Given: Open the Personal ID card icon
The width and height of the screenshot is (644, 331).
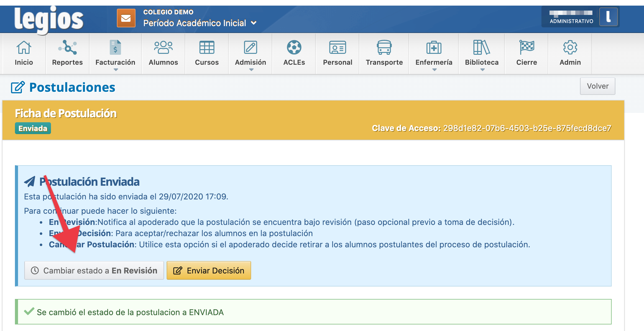Looking at the screenshot, I should [x=338, y=48].
